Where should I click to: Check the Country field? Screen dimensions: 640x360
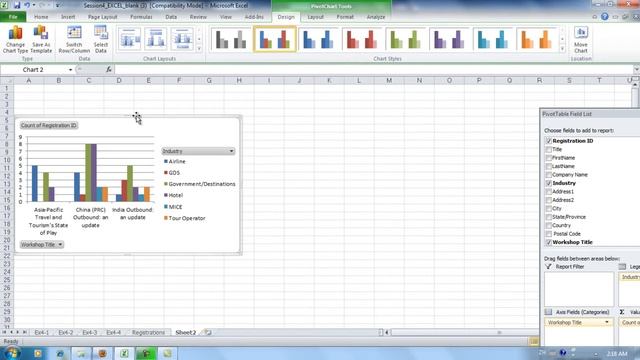(549, 225)
